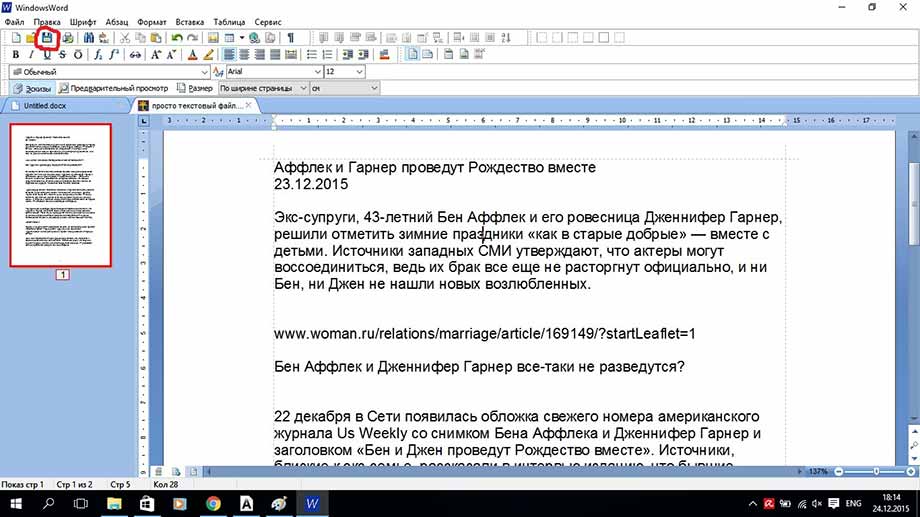Open the Вставка menu

tap(190, 22)
